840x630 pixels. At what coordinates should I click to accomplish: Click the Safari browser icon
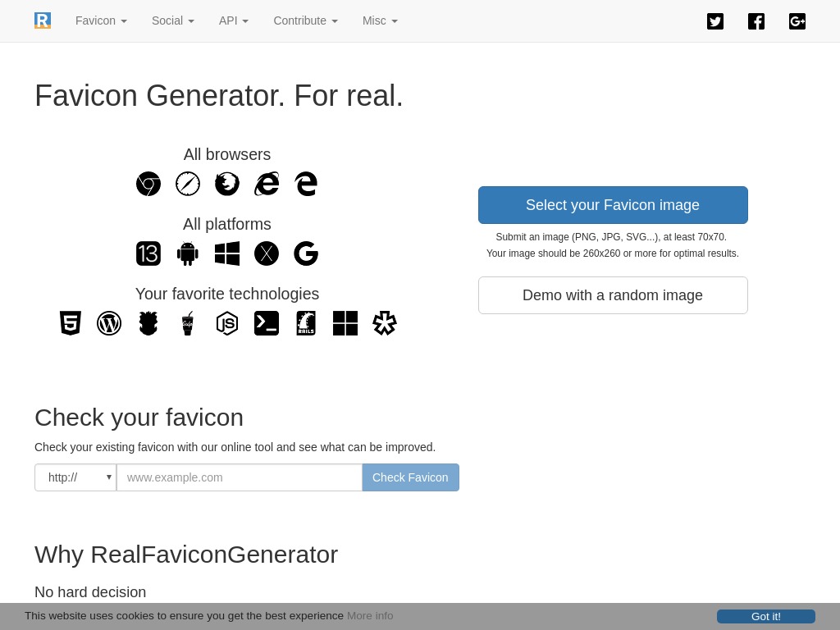(188, 184)
